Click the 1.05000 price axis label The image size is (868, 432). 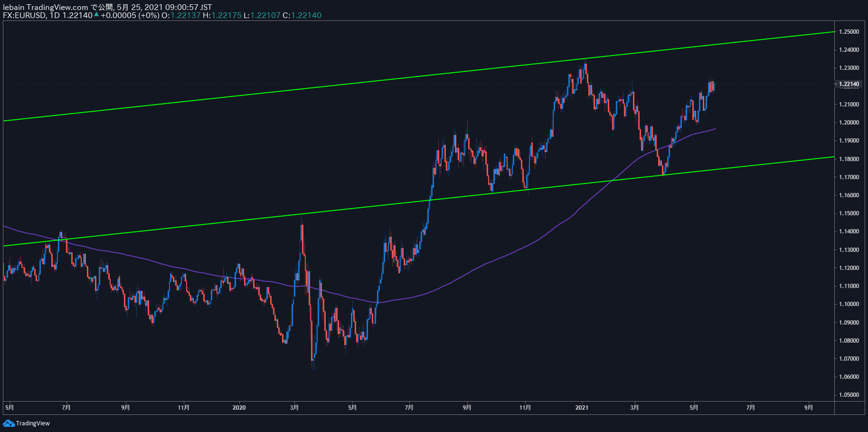click(x=849, y=395)
